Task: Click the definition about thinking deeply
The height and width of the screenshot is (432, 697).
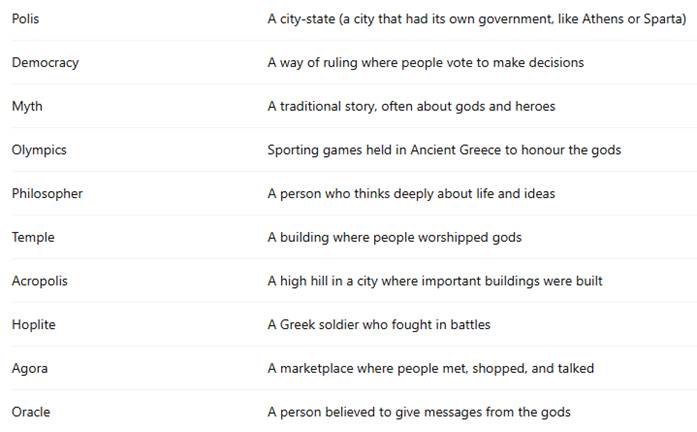Action: tap(411, 194)
